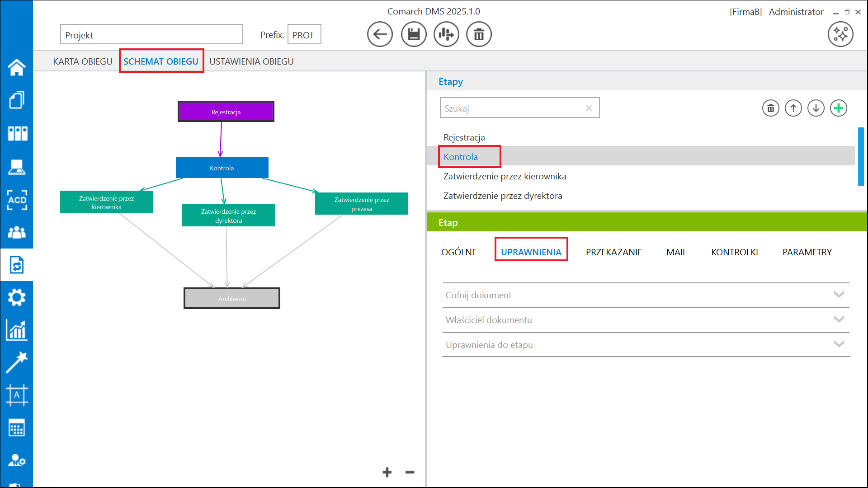Click the Prefix PROJ input field
868x488 pixels.
coord(304,34)
